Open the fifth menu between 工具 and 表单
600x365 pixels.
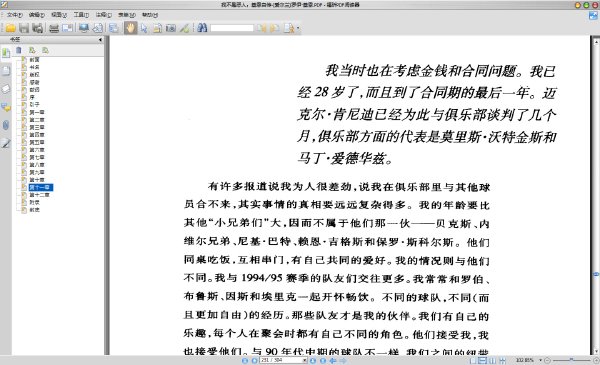104,15
